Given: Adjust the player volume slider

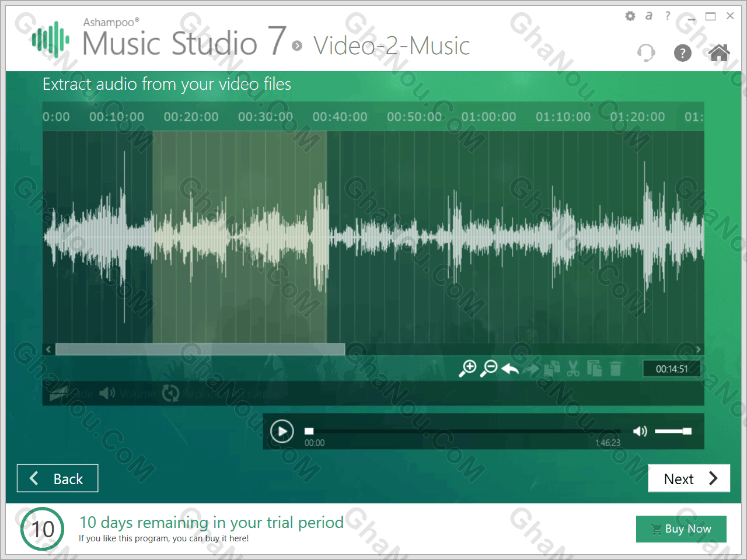Looking at the screenshot, I should [673, 431].
